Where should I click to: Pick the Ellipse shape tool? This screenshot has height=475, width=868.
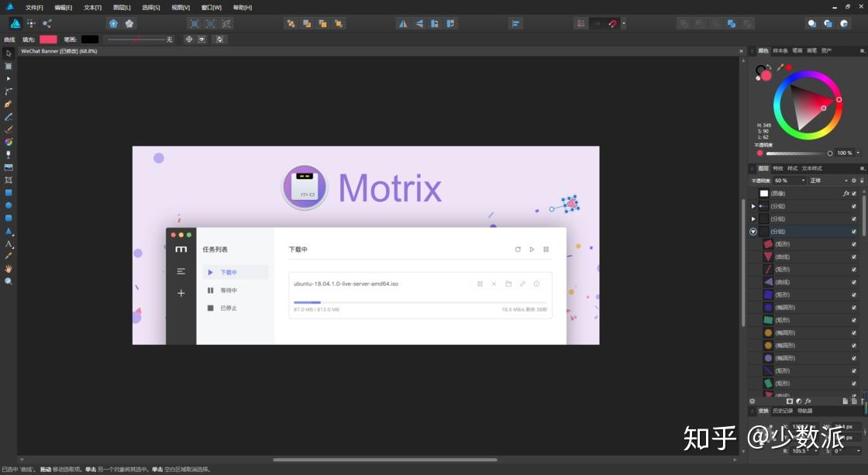9,205
